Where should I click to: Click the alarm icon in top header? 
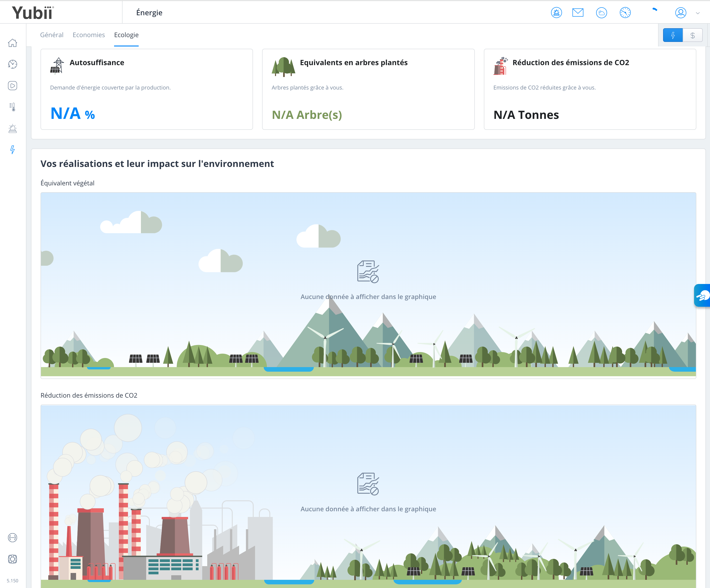[556, 13]
